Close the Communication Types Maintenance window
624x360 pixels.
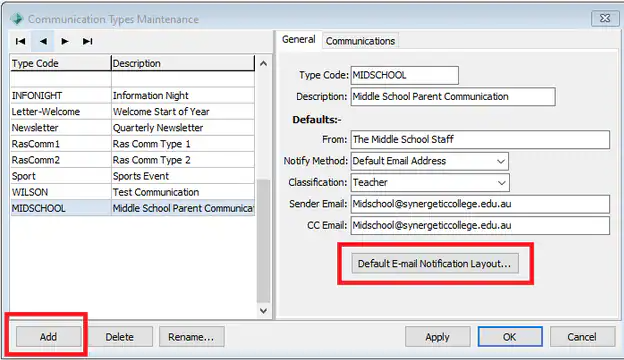click(605, 18)
